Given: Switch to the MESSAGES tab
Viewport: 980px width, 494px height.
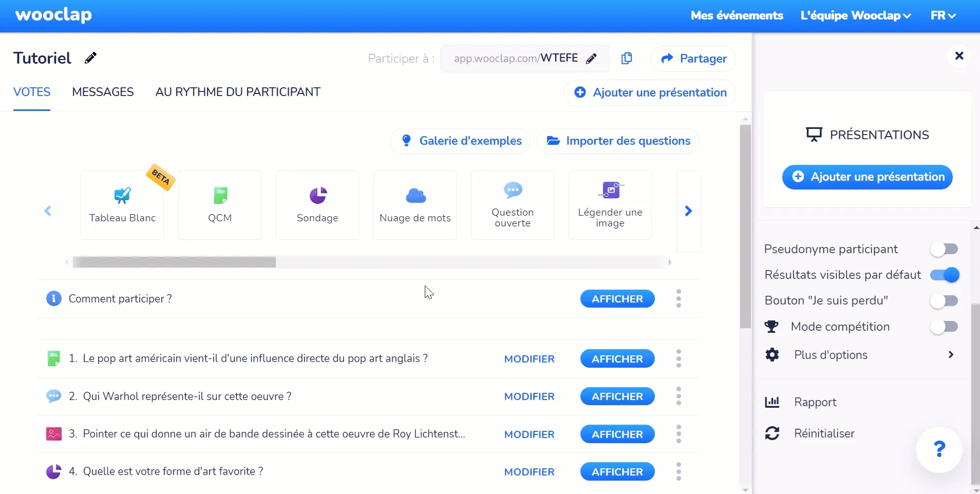Looking at the screenshot, I should point(103,92).
